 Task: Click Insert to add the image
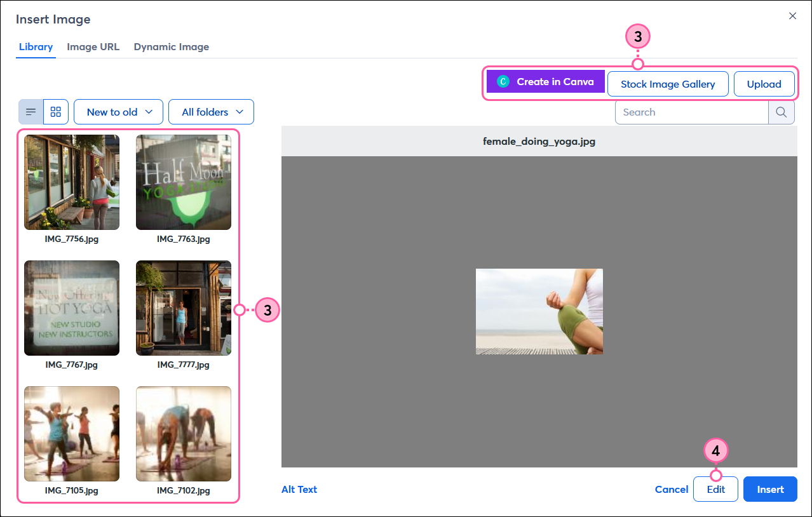click(770, 489)
